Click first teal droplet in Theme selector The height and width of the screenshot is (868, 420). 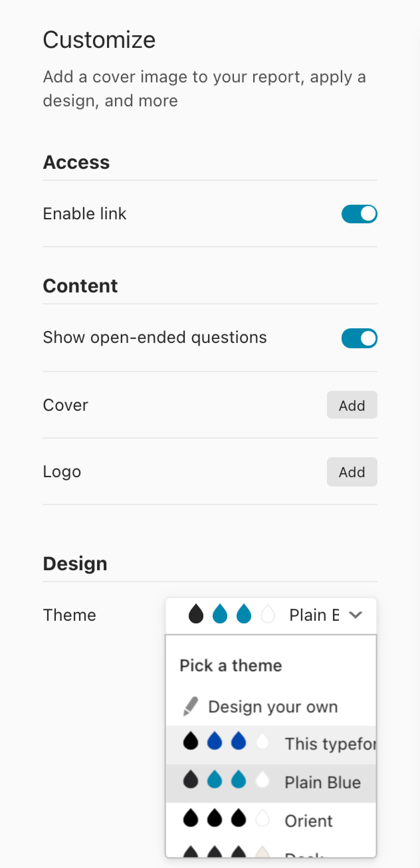[220, 614]
